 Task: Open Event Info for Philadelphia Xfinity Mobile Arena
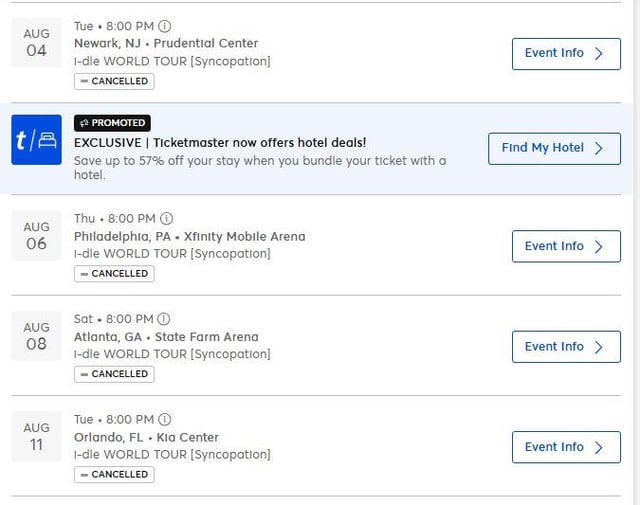pos(565,246)
